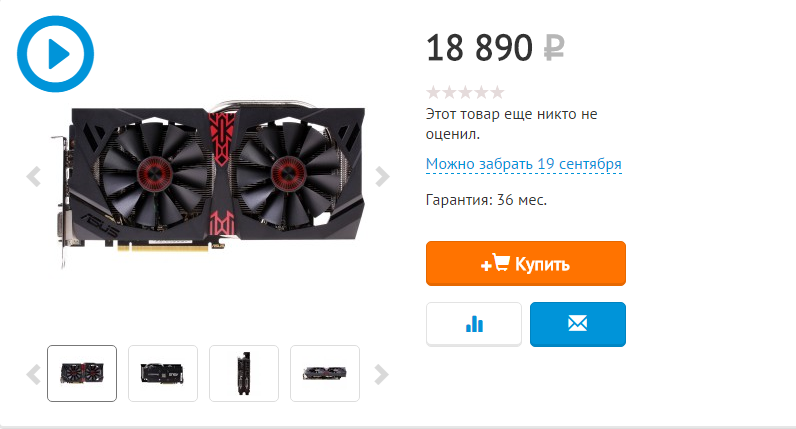The width and height of the screenshot is (796, 429).
Task: Go to next set of thumbnails
Action: click(x=382, y=374)
